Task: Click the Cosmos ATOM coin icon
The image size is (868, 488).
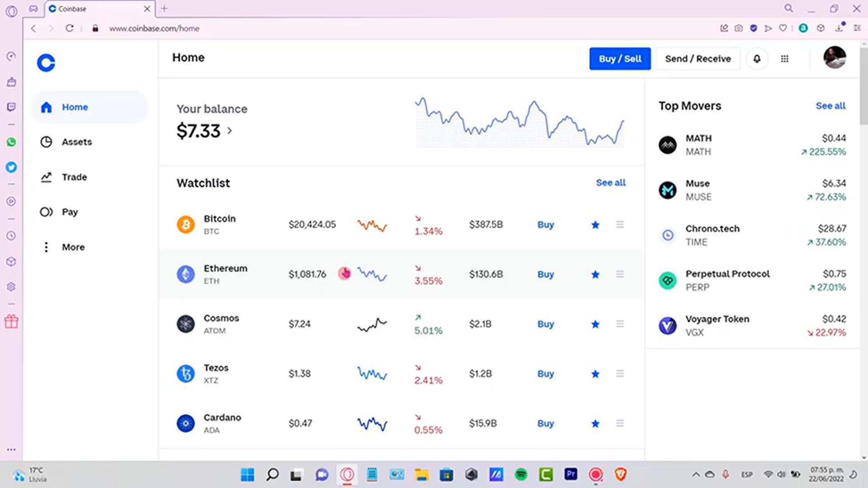Action: pyautogui.click(x=185, y=324)
